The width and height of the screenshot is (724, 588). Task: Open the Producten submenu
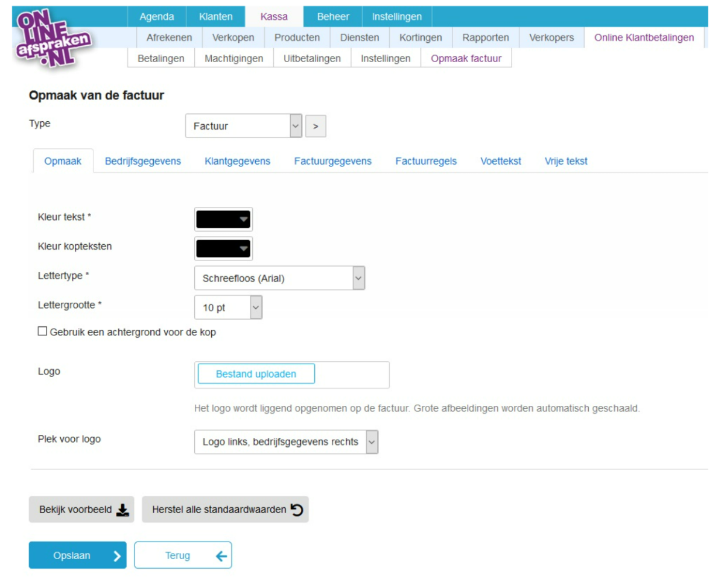coord(297,37)
